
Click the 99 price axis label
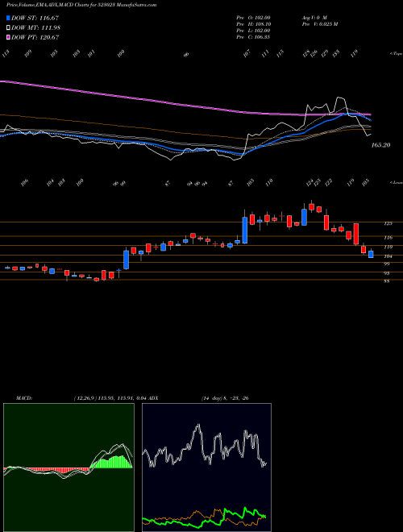(387, 264)
